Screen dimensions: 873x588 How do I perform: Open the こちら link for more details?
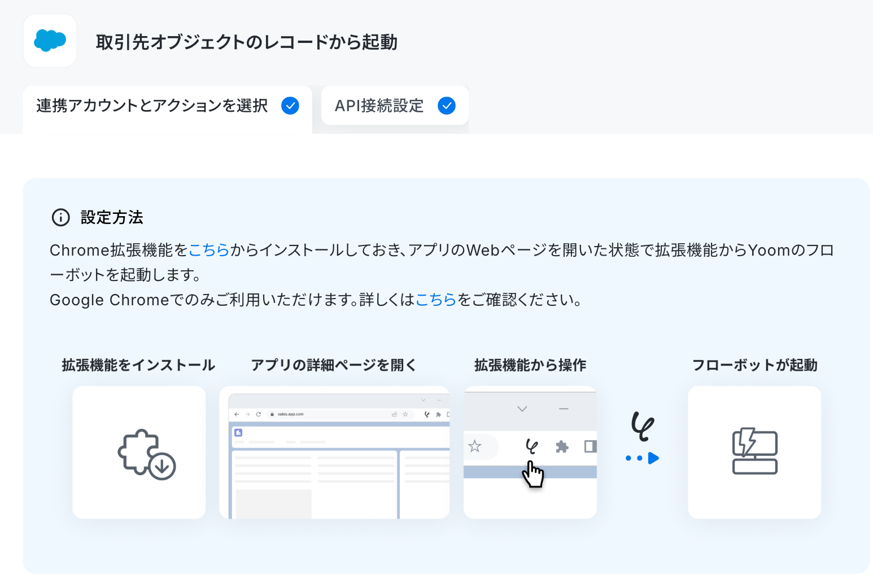click(x=436, y=300)
